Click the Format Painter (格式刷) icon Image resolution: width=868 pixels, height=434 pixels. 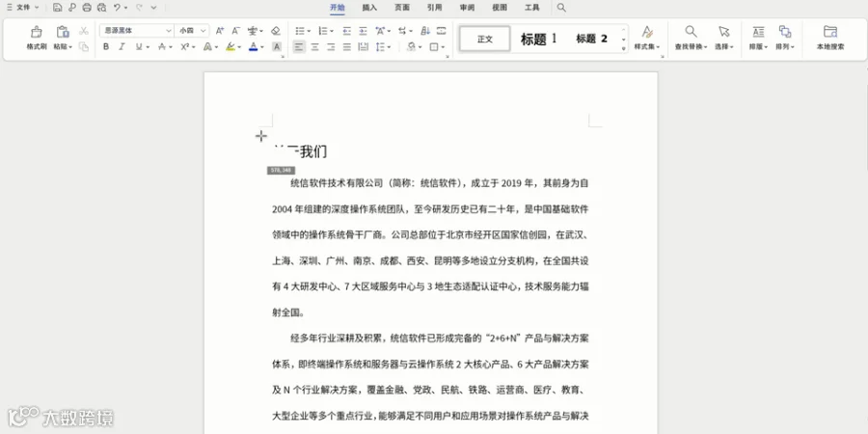(x=37, y=32)
